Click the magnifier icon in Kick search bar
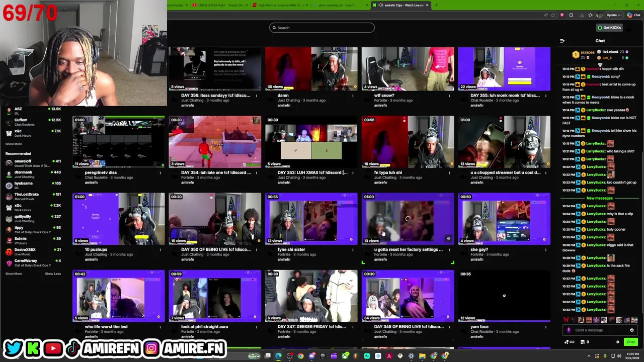The height and width of the screenshot is (362, 644). click(x=274, y=28)
